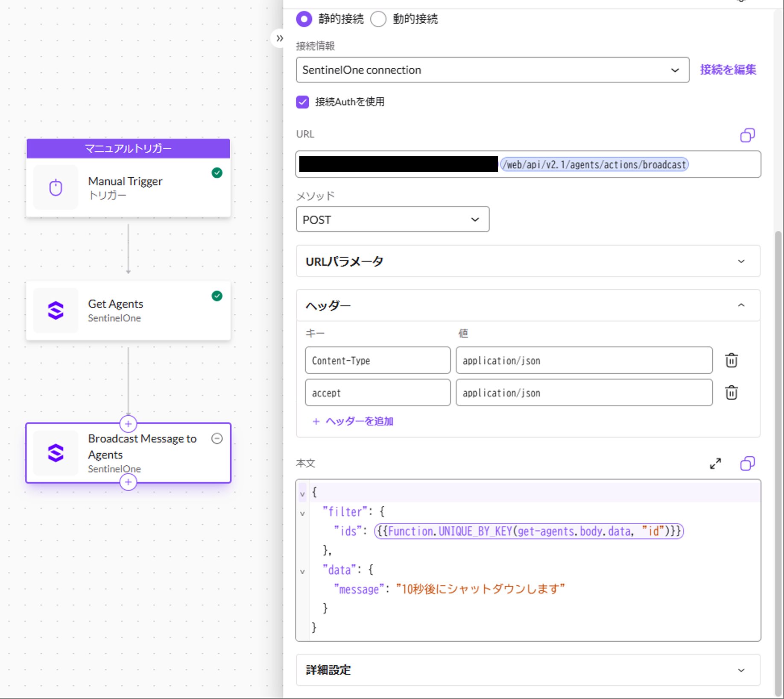Open the POST method dropdown

[392, 219]
